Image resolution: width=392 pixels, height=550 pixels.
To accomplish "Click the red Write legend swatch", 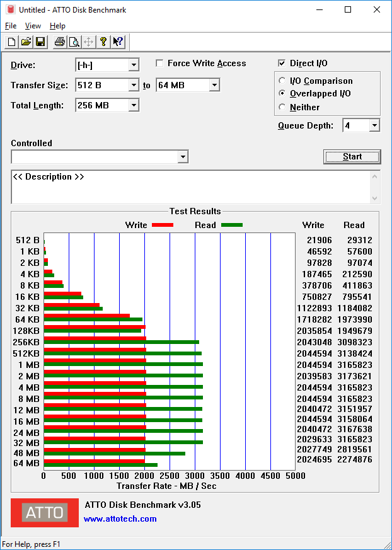I will tap(163, 225).
